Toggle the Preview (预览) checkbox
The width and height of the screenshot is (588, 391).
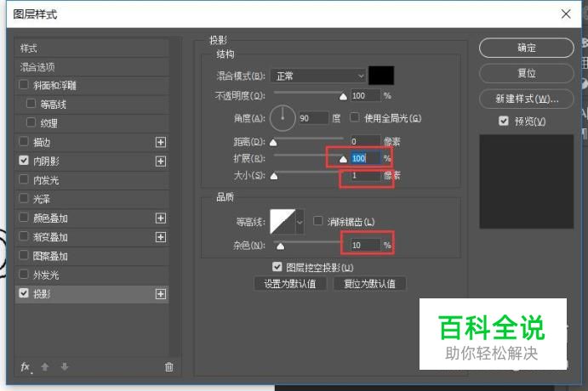tap(504, 121)
